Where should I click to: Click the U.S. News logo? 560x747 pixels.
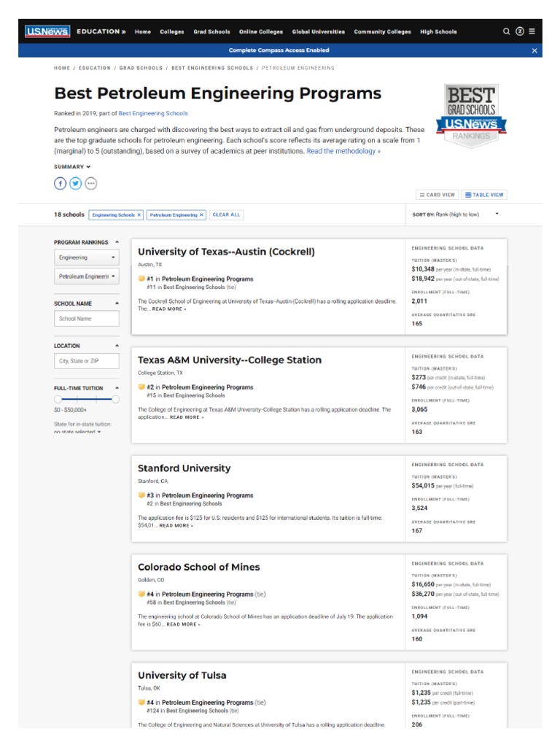[x=47, y=31]
